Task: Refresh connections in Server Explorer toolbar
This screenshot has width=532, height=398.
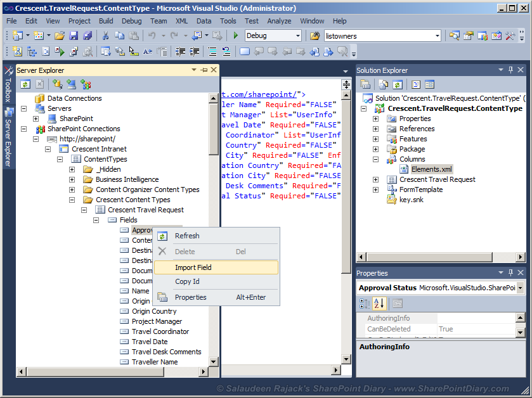Action: (x=25, y=83)
